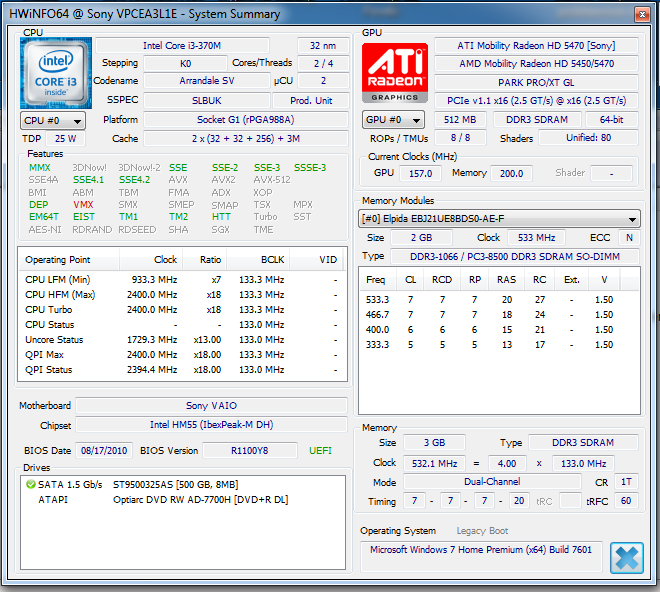Select the BCLK column header
The height and width of the screenshot is (592, 660).
[258, 260]
